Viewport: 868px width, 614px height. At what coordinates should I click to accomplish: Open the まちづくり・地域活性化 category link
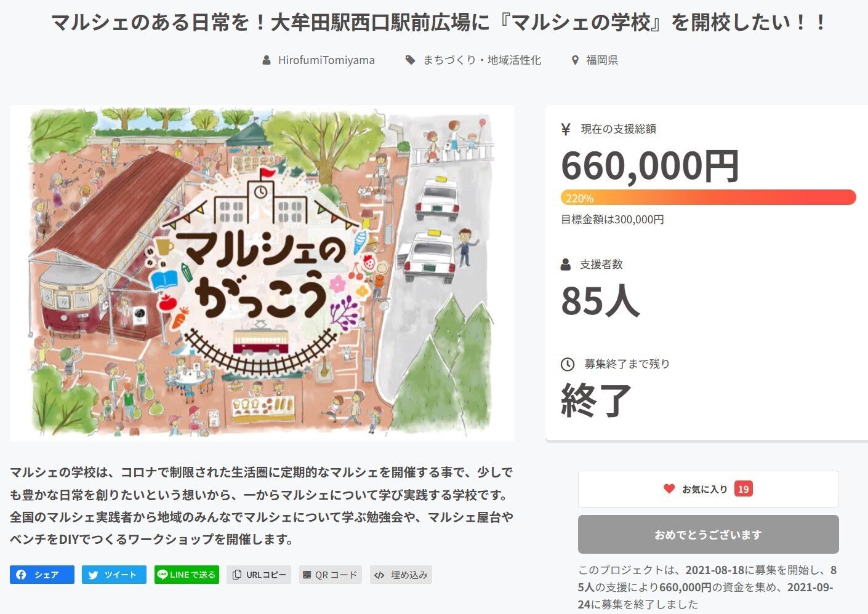click(481, 60)
